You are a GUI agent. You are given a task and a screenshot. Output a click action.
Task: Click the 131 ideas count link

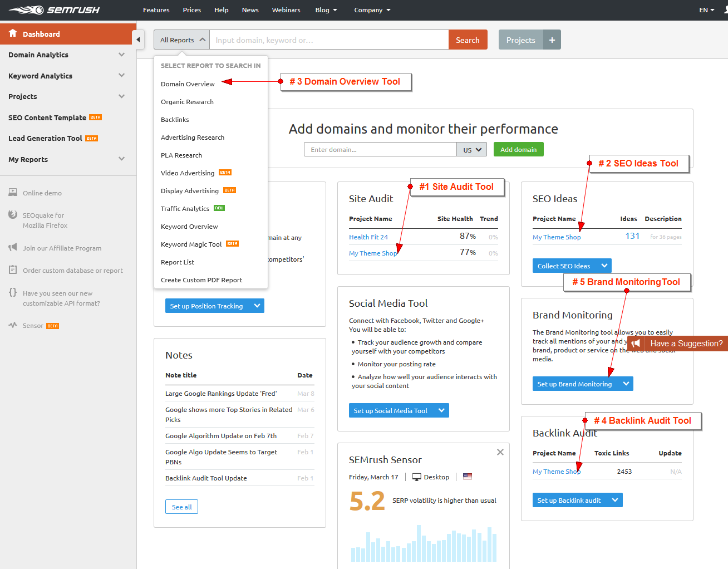632,236
